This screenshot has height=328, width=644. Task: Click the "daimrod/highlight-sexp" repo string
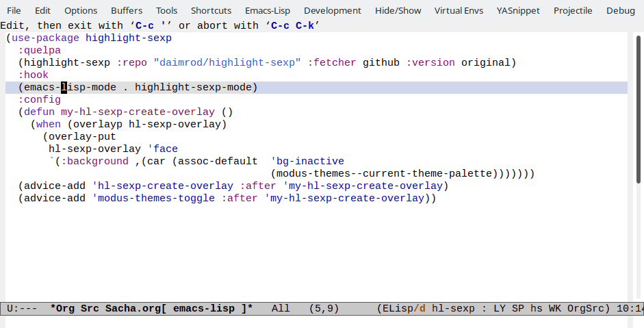click(x=227, y=62)
